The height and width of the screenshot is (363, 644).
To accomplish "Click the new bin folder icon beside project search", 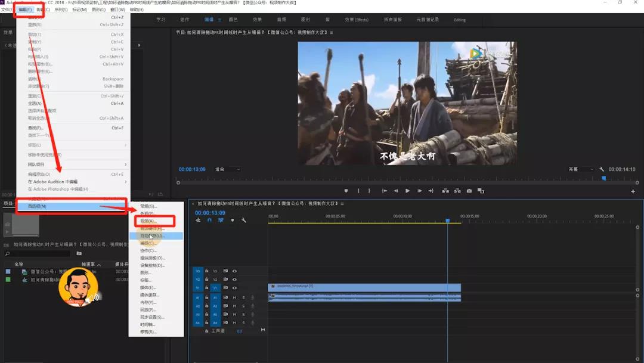I will [79, 253].
